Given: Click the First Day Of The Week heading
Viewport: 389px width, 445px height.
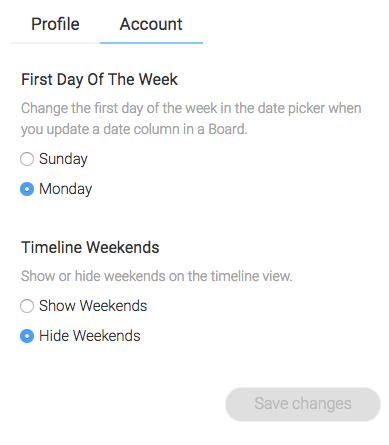Looking at the screenshot, I should 99,80.
